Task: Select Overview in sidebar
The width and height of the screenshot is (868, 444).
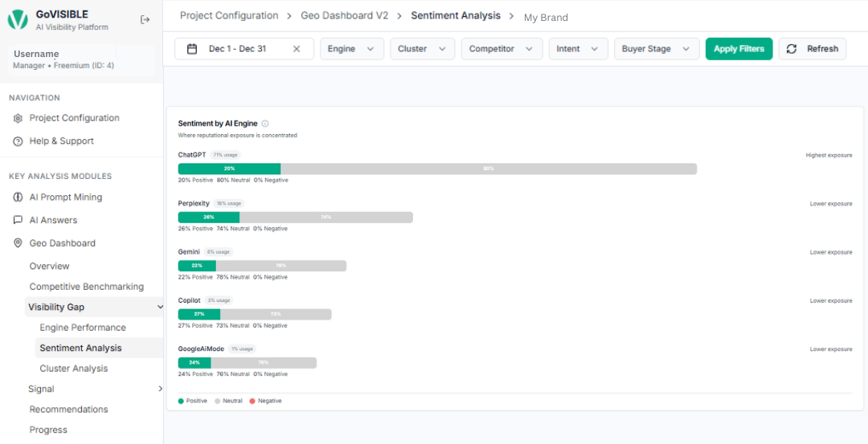Action: coord(49,266)
